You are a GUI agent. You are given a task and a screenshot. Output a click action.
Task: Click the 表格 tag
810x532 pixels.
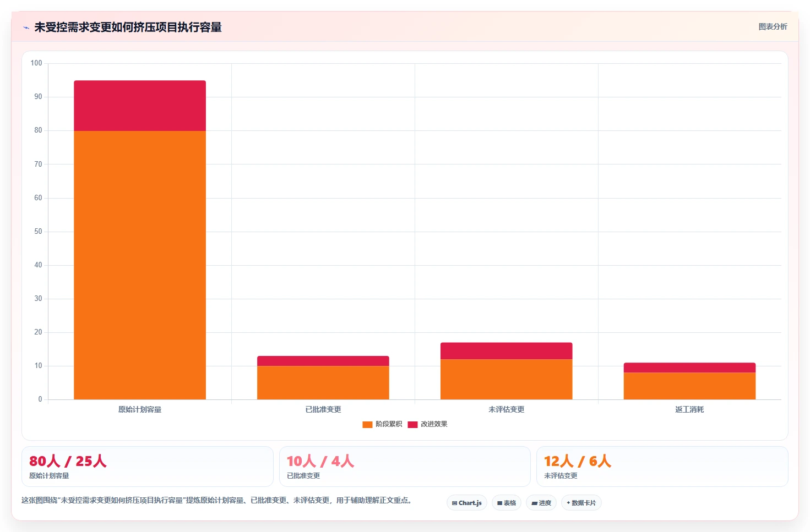(506, 503)
